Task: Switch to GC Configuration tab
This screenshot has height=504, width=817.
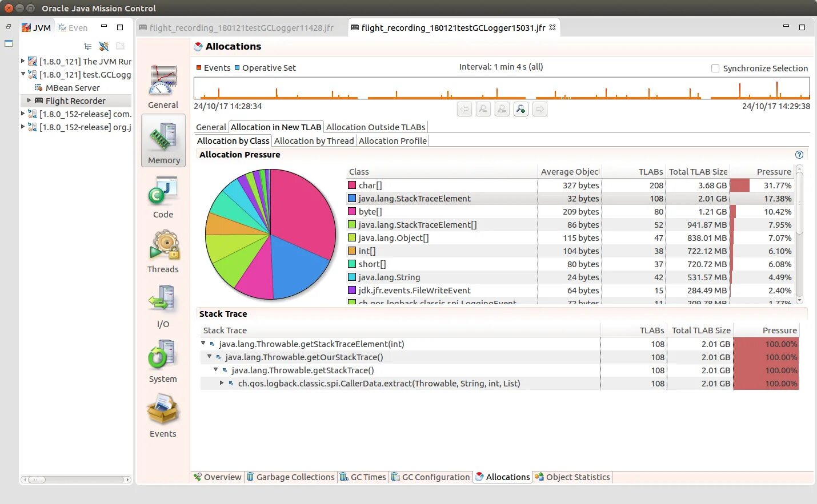Action: click(x=431, y=477)
